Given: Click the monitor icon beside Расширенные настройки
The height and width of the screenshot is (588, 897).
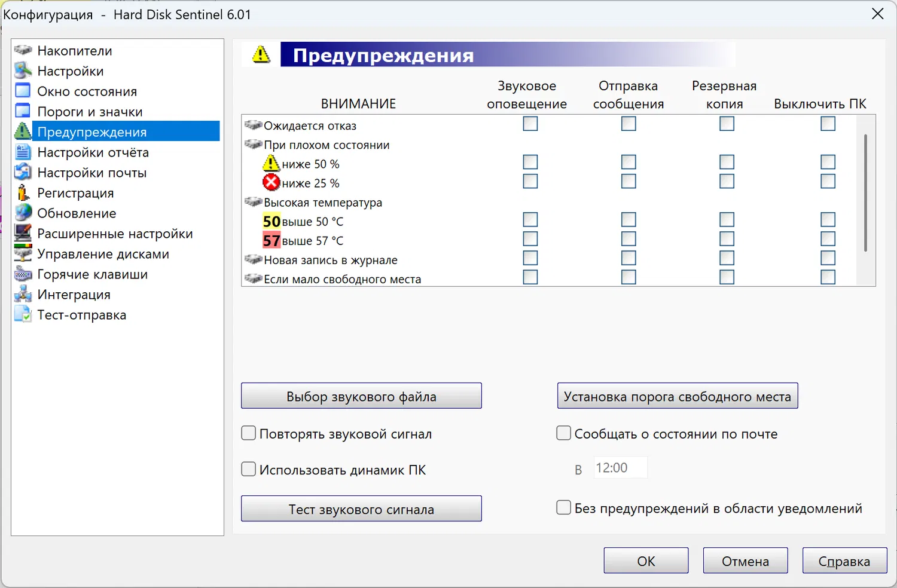Looking at the screenshot, I should pos(23,233).
